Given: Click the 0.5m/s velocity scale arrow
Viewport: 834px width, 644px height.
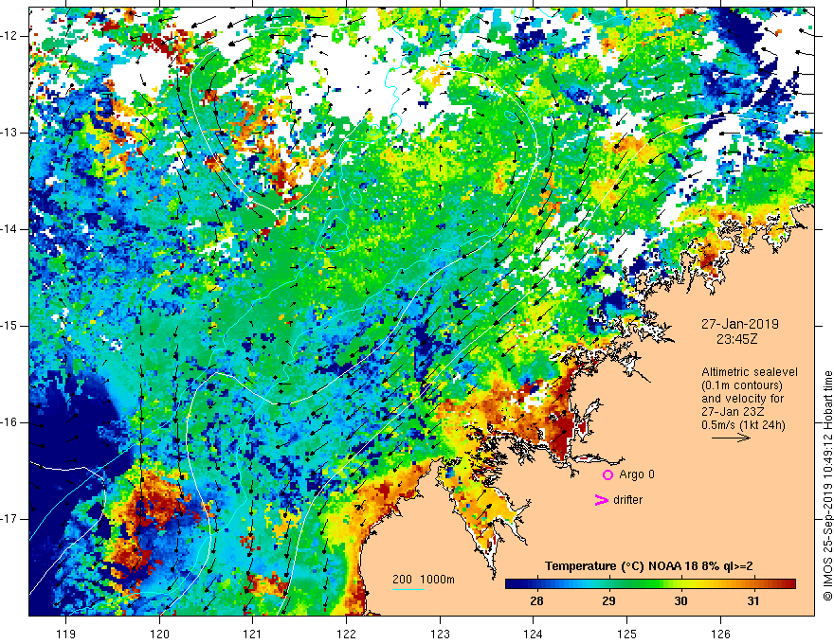Looking at the screenshot, I should [731, 438].
